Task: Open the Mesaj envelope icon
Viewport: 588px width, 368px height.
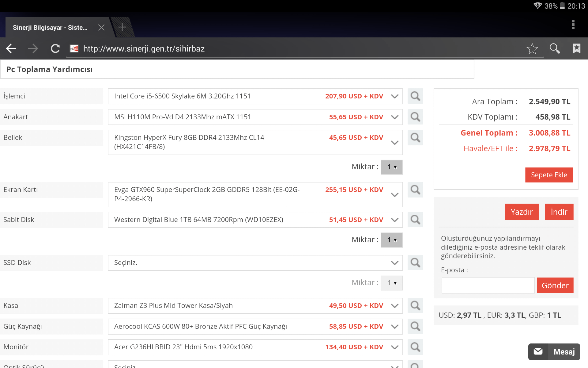Action: (x=538, y=351)
